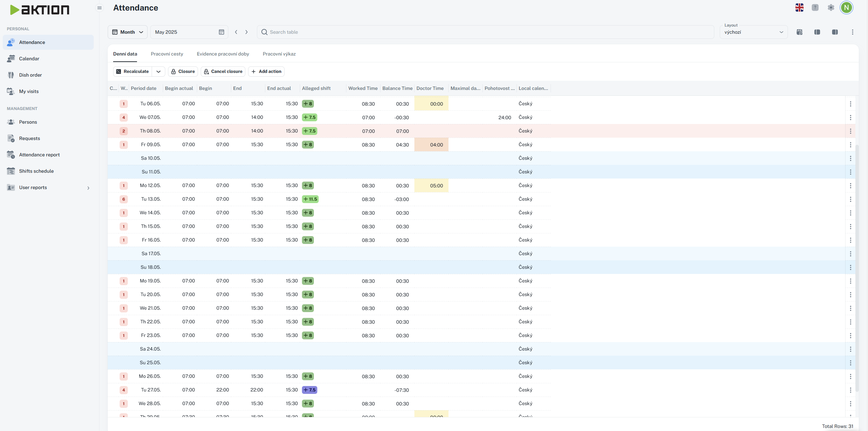Switch to the Pracovní cesty tab

tap(167, 54)
